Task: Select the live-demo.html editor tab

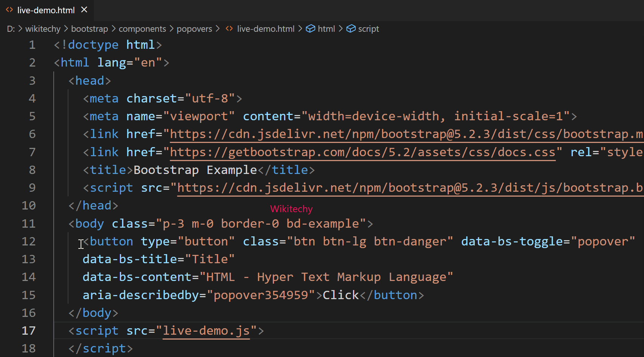Action: pos(45,10)
